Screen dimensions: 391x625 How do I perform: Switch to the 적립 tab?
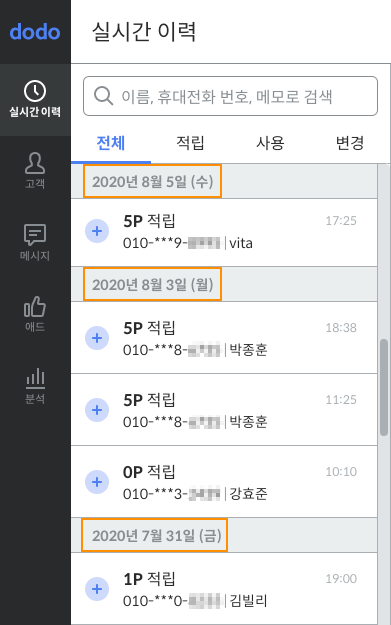click(191, 143)
